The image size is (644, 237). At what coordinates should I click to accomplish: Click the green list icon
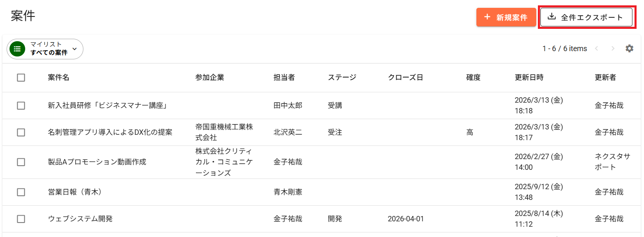pyautogui.click(x=17, y=49)
